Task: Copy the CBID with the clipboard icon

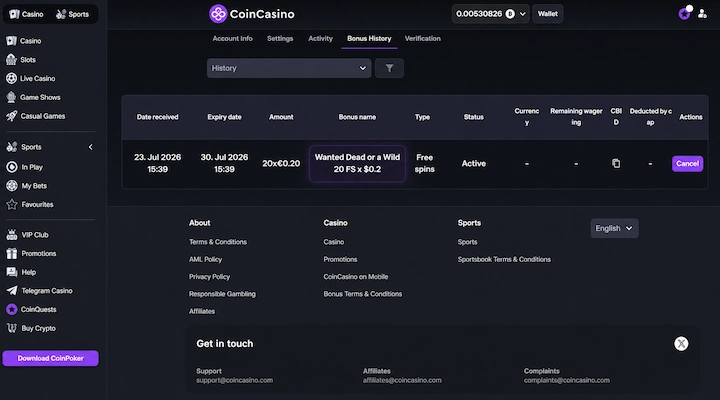Action: coord(616,163)
